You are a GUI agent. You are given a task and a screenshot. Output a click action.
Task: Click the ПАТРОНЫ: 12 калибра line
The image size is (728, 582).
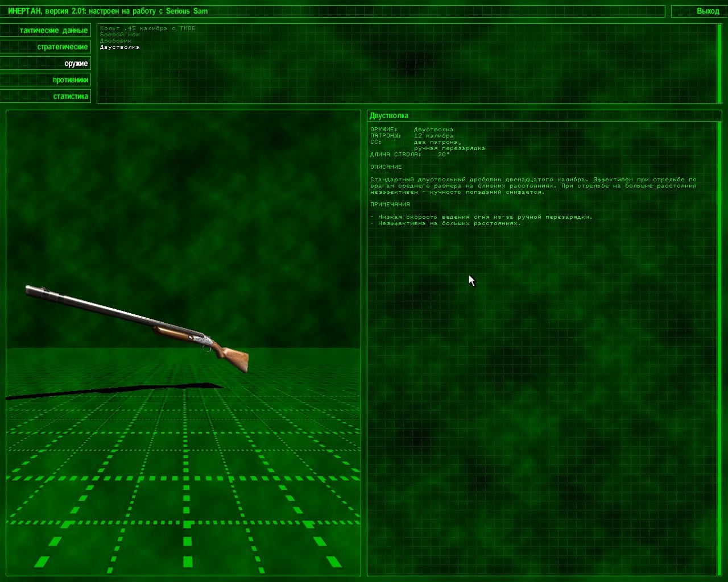click(412, 136)
